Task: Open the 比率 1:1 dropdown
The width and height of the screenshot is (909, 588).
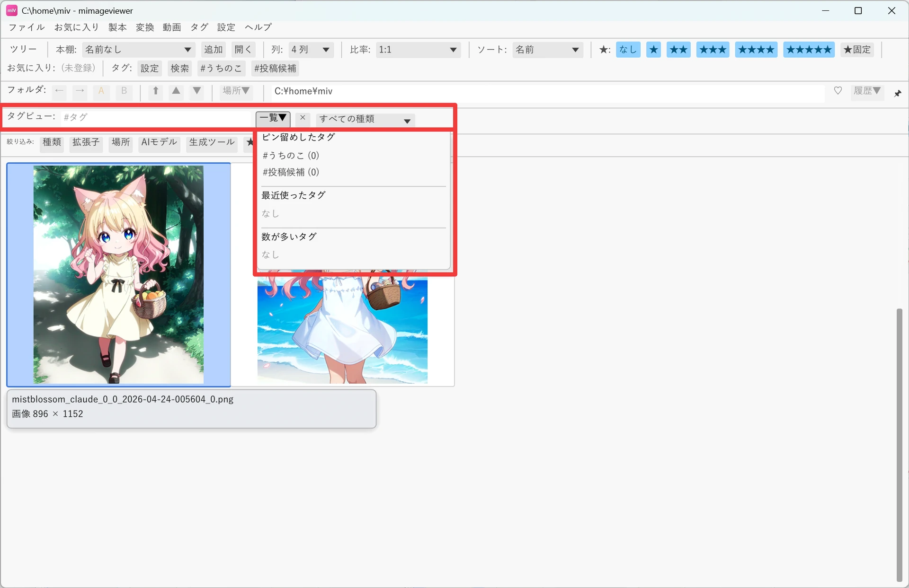Action: click(x=418, y=50)
